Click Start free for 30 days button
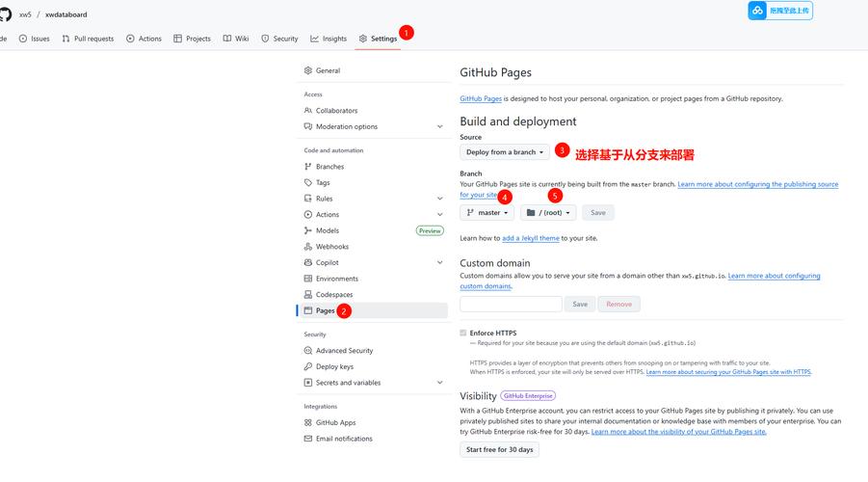 [x=499, y=450]
